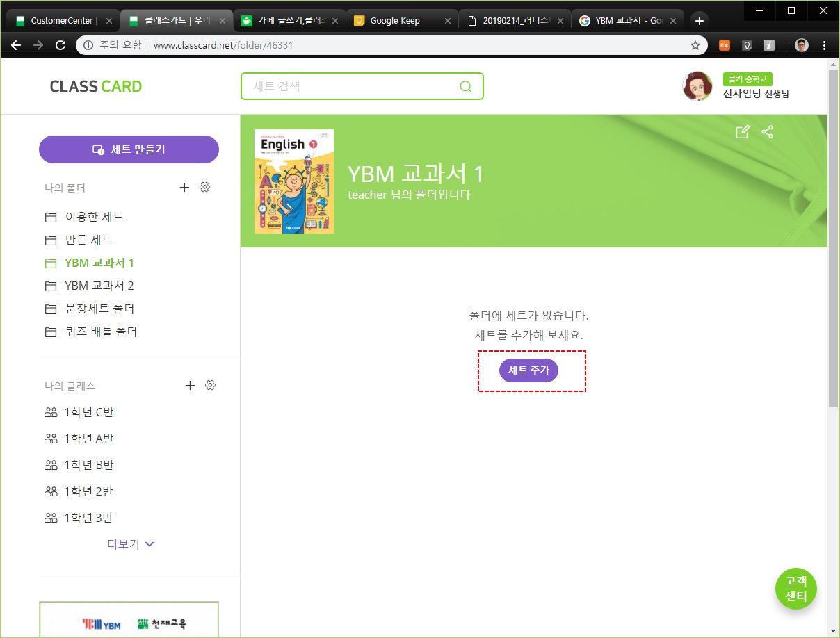
Task: Click the CLASS CARD logo
Action: (96, 87)
